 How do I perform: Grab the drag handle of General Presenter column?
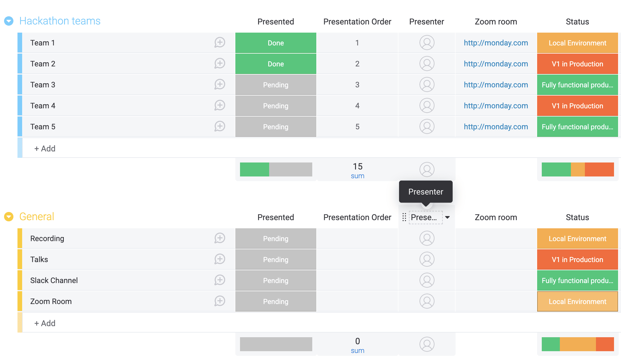[404, 217]
